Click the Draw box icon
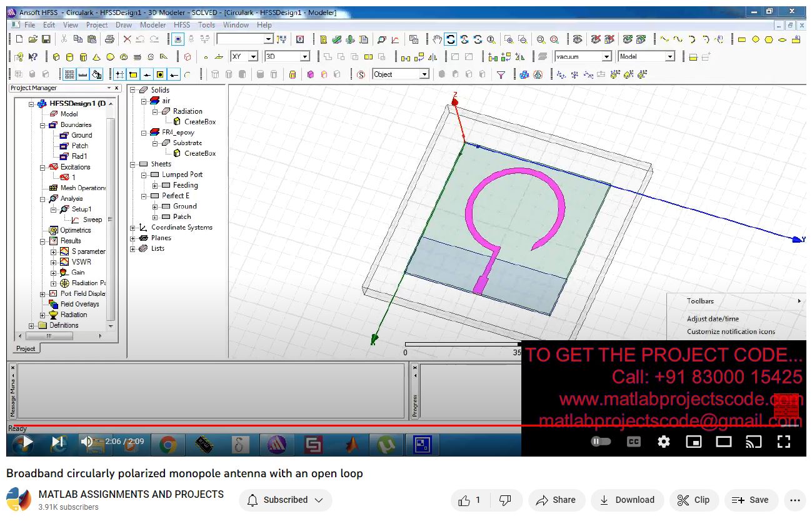 pos(56,57)
